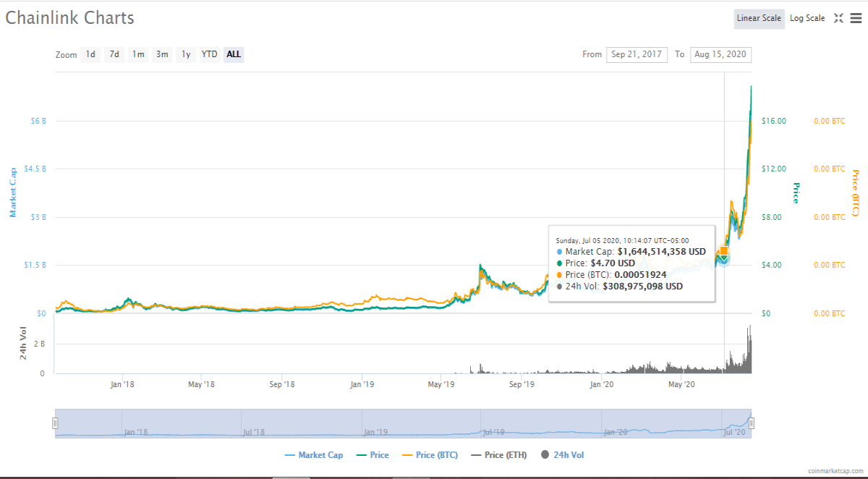Viewport: 868px width, 479px height.
Task: Click the $16.00 price axis label
Action: (774, 121)
